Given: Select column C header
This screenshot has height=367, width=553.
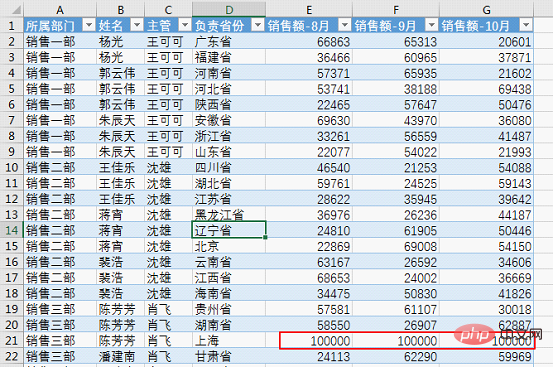Looking at the screenshot, I should [x=168, y=10].
